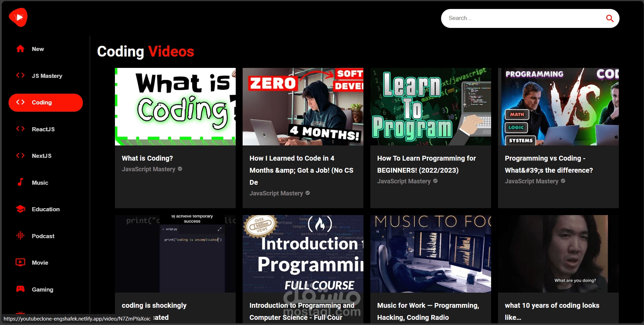Click the YouTube clone logo icon
Viewport: 644px width, 325px height.
pos(18,17)
